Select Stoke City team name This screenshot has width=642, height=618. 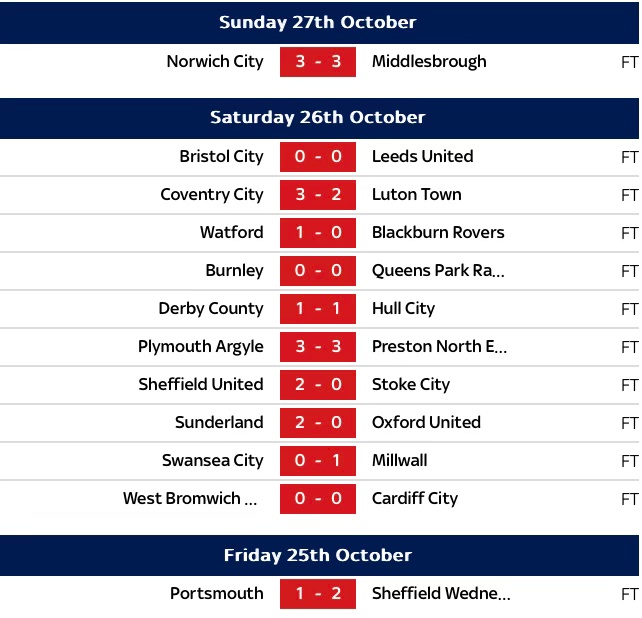411,385
